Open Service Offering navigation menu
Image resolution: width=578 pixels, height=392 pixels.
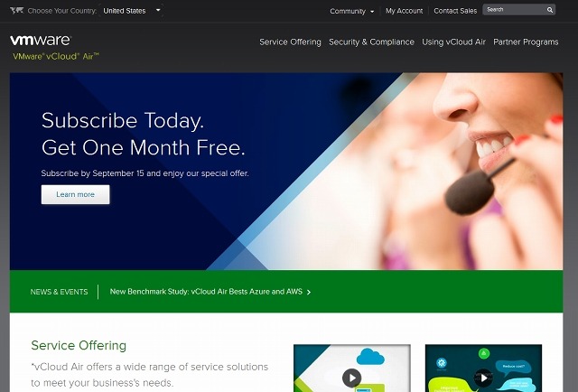tap(290, 42)
